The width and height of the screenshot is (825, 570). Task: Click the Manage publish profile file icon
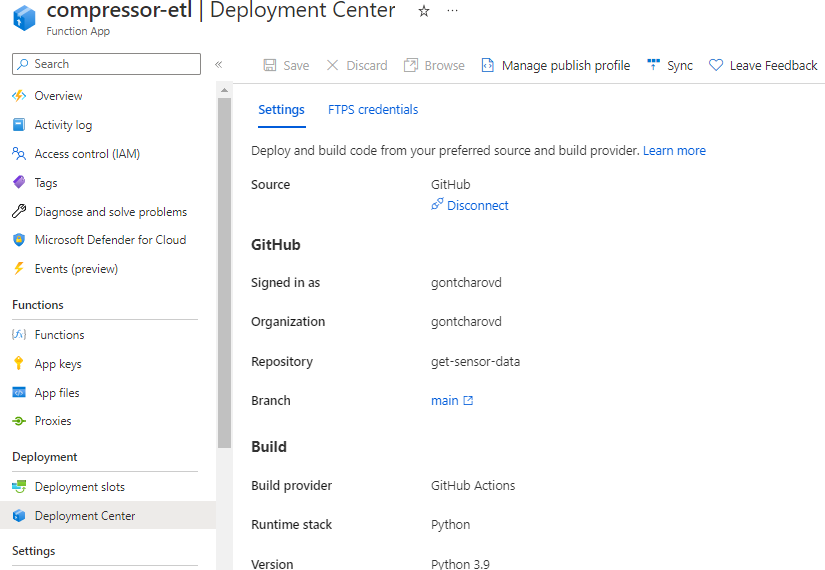coord(488,65)
